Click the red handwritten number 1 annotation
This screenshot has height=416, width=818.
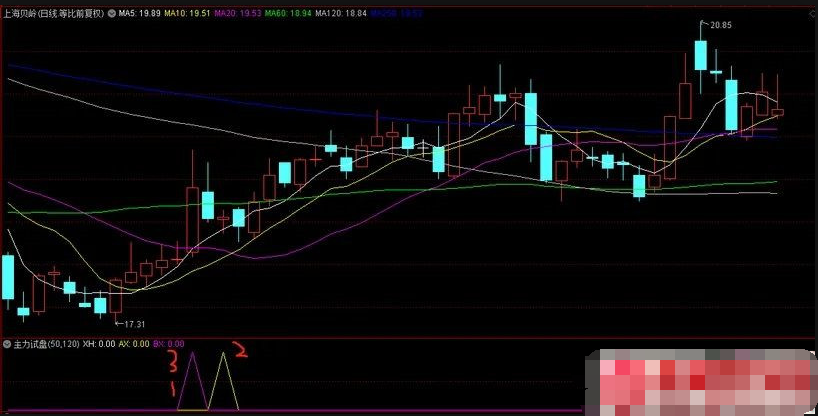click(x=171, y=387)
